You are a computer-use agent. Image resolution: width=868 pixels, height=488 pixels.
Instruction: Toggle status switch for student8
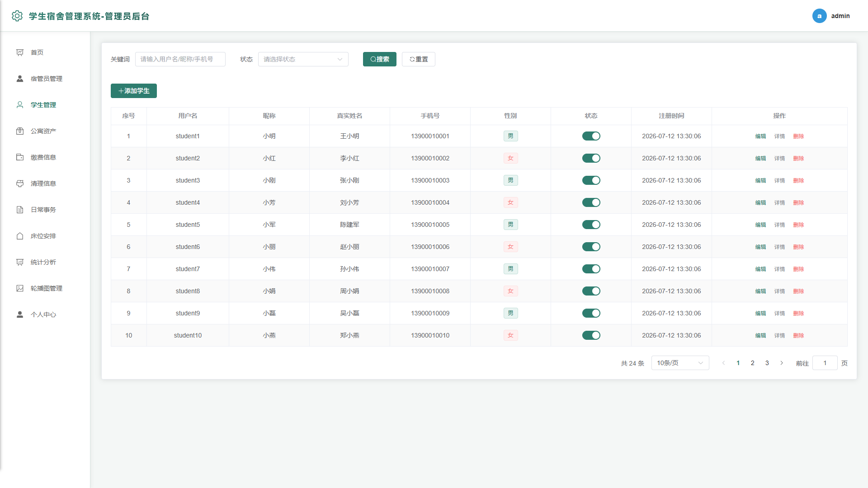pos(591,291)
